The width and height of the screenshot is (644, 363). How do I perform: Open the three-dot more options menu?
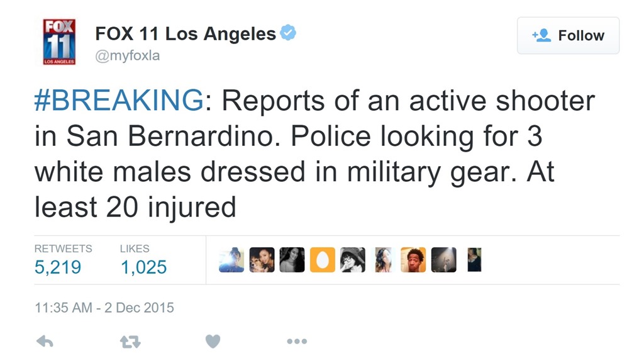click(x=297, y=341)
